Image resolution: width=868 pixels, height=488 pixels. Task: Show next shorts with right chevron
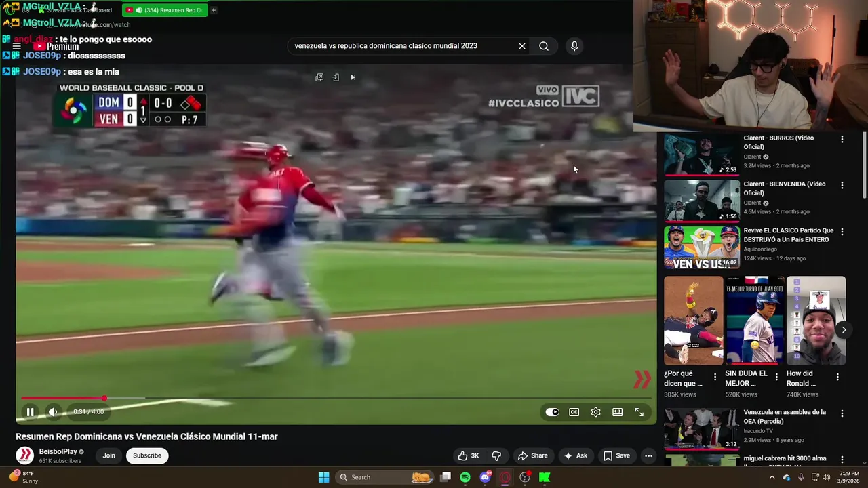pyautogui.click(x=844, y=330)
